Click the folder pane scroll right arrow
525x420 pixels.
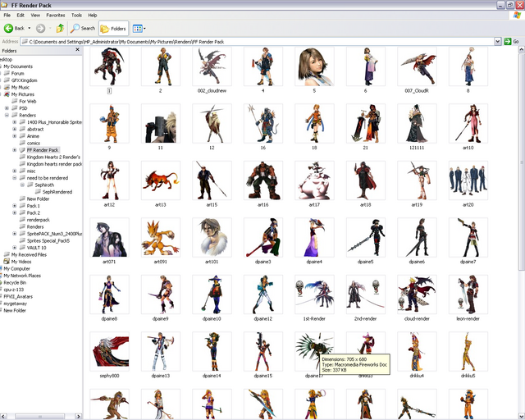pyautogui.click(x=79, y=417)
